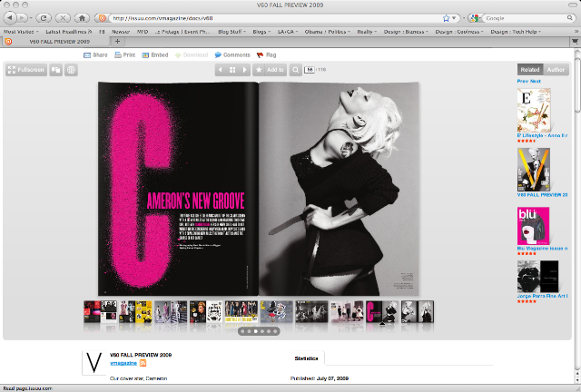581x392 pixels.
Task: Click the Stop loading X button
Action: (63, 18)
